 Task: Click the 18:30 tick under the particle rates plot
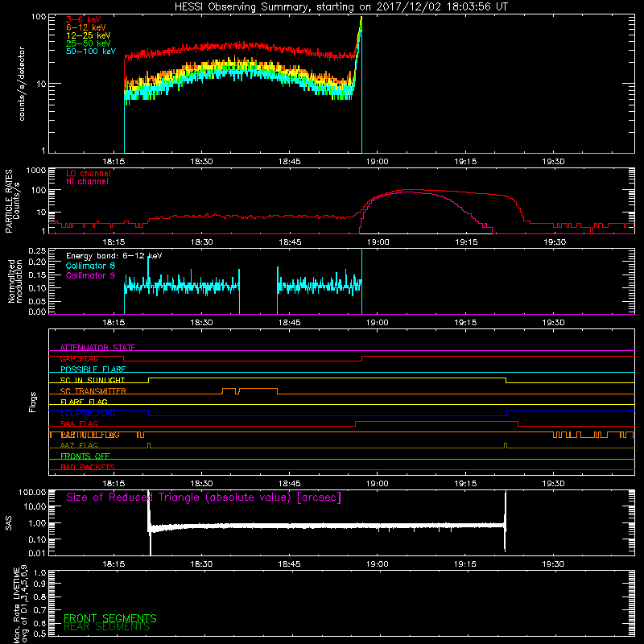point(202,242)
